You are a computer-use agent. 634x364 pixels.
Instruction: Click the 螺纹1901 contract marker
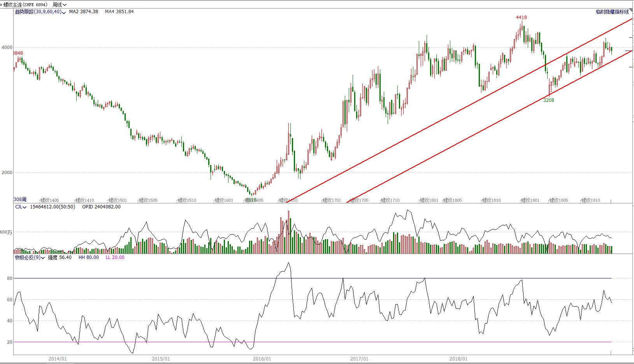coord(530,201)
